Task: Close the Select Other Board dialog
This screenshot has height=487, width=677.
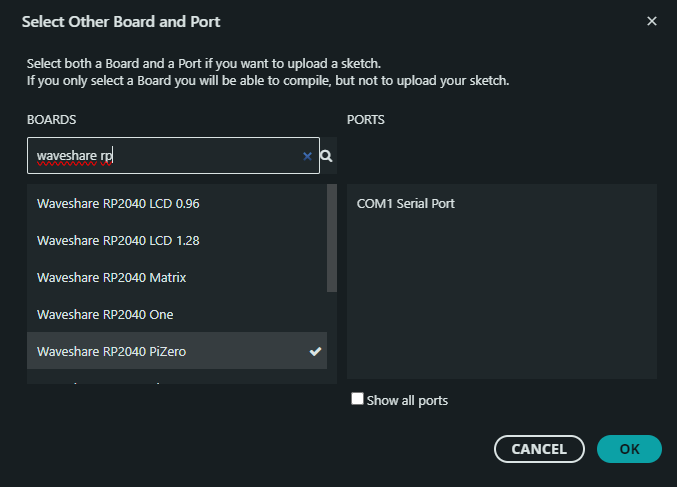Action: point(652,21)
